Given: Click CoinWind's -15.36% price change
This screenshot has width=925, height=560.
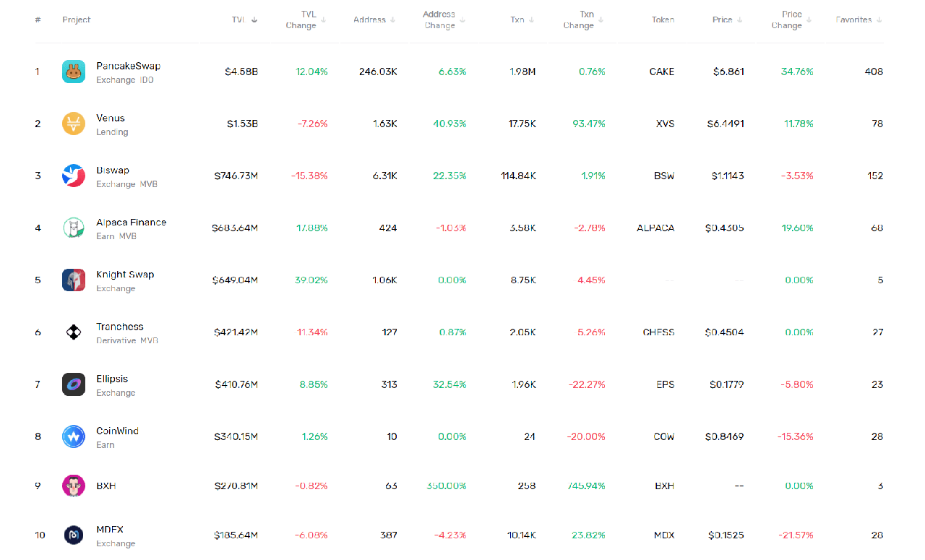Looking at the screenshot, I should point(796,436).
